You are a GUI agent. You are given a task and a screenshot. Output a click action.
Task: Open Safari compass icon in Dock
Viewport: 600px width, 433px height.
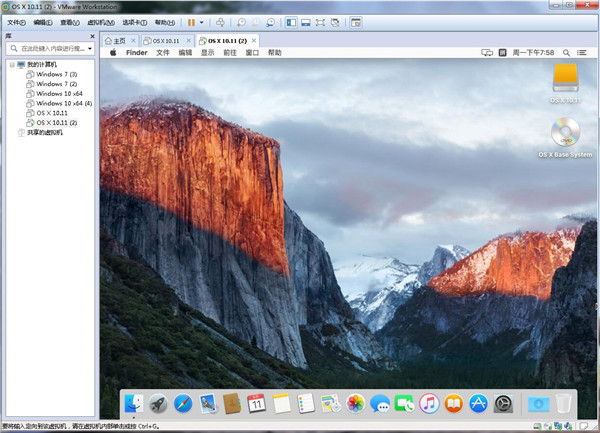(x=183, y=404)
